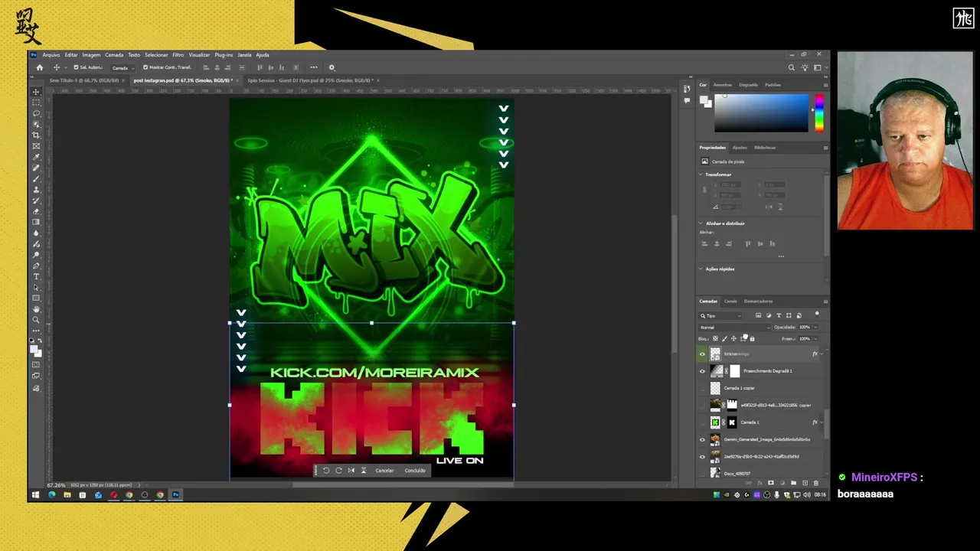Hide the Preenchimento Degradê 1 layer
The height and width of the screenshot is (551, 980).
tap(702, 371)
